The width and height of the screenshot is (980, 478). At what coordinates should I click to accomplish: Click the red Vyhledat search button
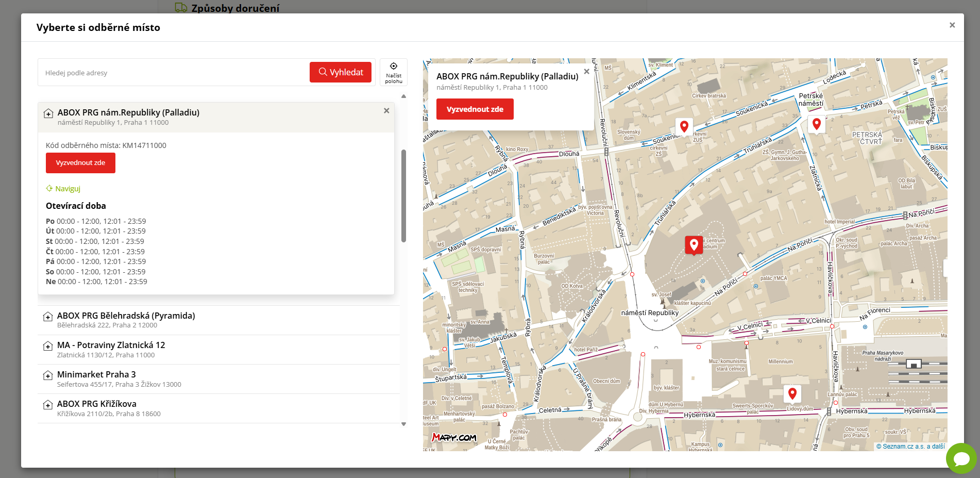(x=340, y=72)
